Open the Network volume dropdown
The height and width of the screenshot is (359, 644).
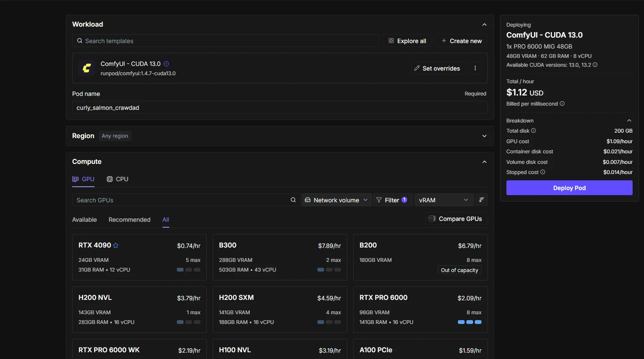336,200
